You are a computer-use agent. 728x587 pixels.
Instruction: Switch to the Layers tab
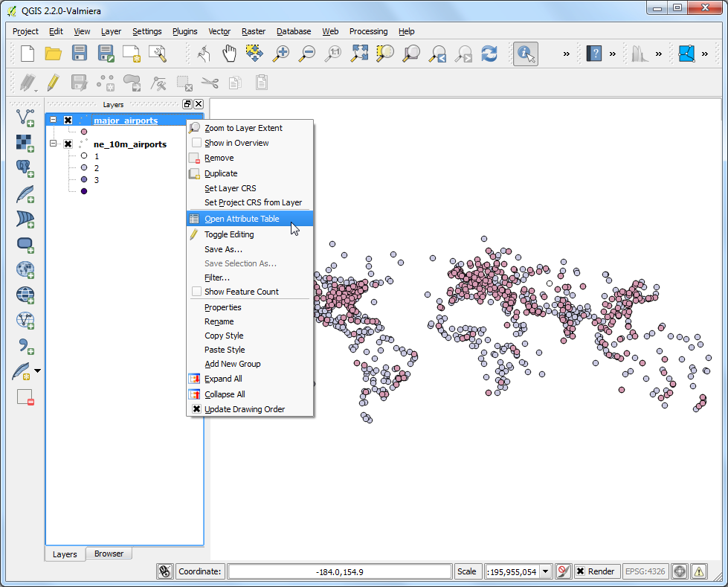tap(65, 554)
